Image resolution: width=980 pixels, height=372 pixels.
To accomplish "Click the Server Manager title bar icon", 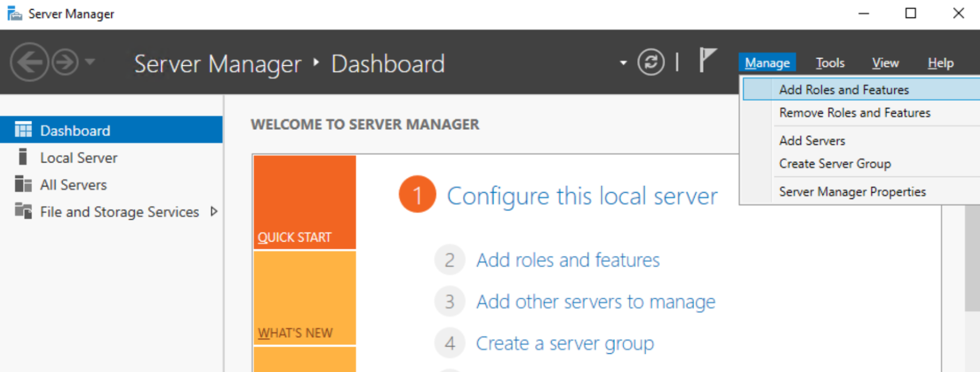I will [x=15, y=13].
